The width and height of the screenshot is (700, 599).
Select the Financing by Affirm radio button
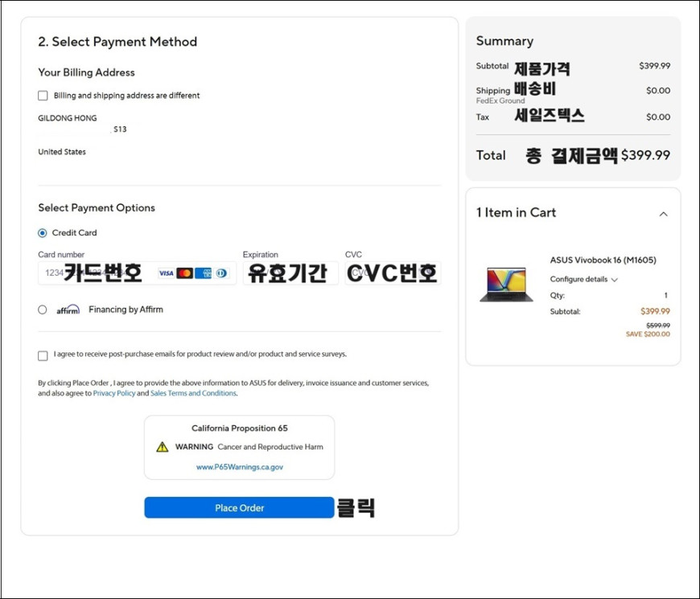click(43, 310)
